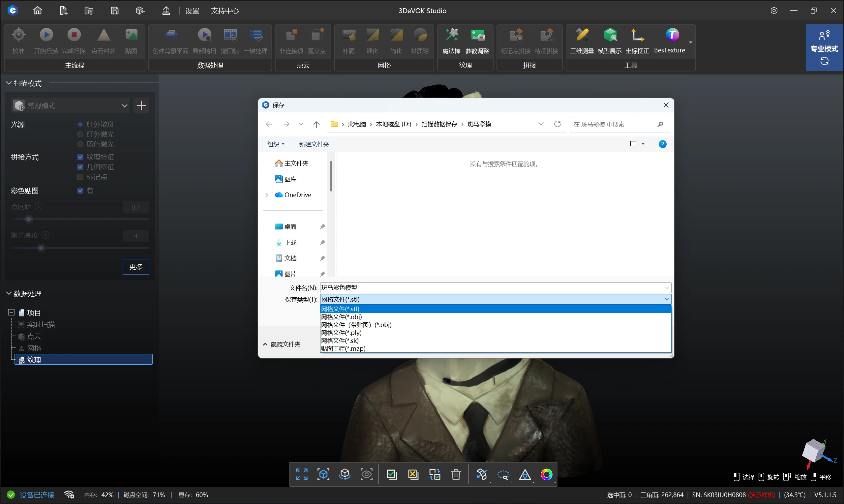
Task: Open the 参数调整 texture adjustment tool
Action: (x=477, y=40)
